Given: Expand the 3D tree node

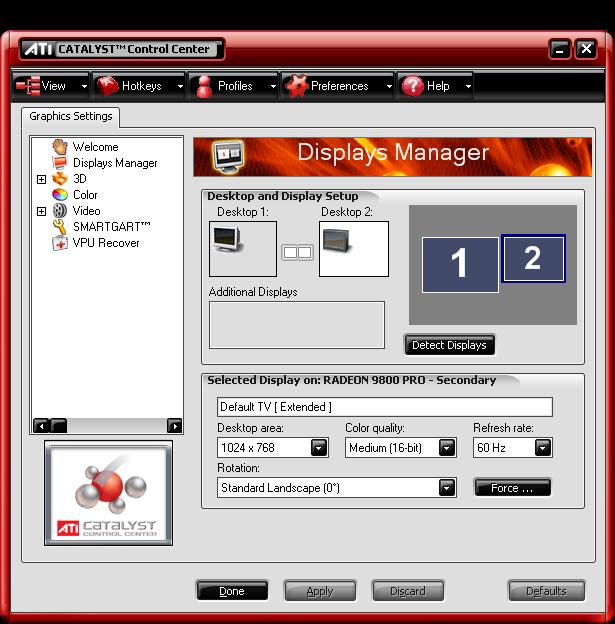Looking at the screenshot, I should point(41,179).
